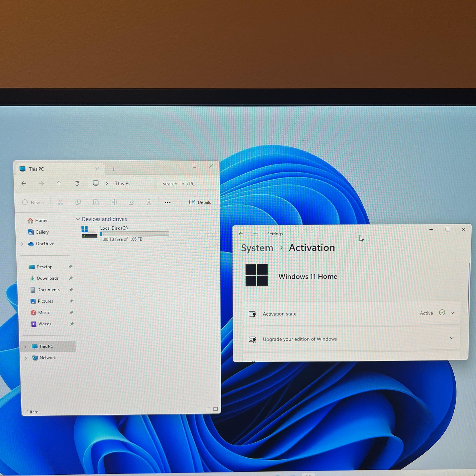The image size is (476, 476).
Task: Open OneDrive in the navigation pane
Action: point(41,244)
